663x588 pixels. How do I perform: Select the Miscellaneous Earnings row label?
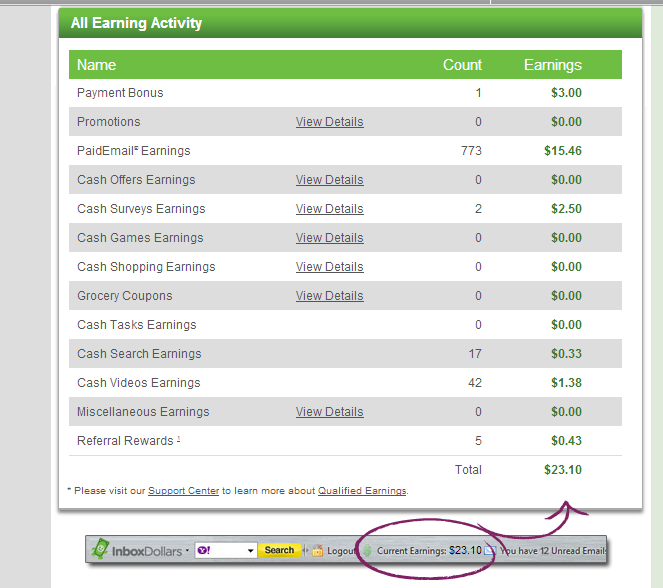[x=143, y=412]
